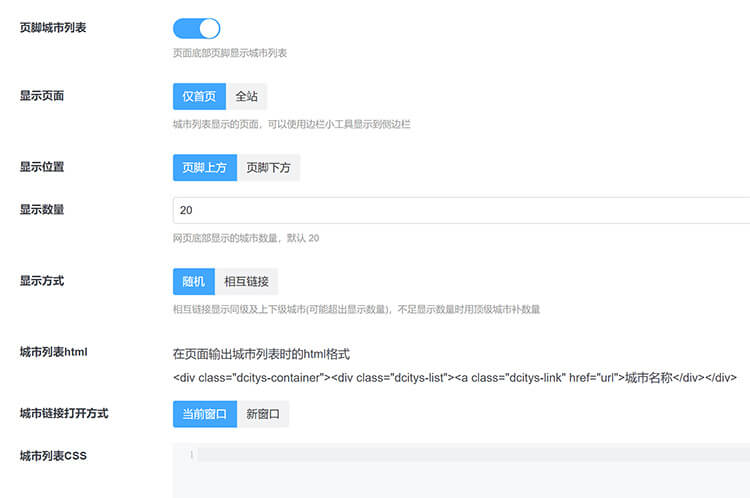Select 全站 display page option

[x=245, y=97]
